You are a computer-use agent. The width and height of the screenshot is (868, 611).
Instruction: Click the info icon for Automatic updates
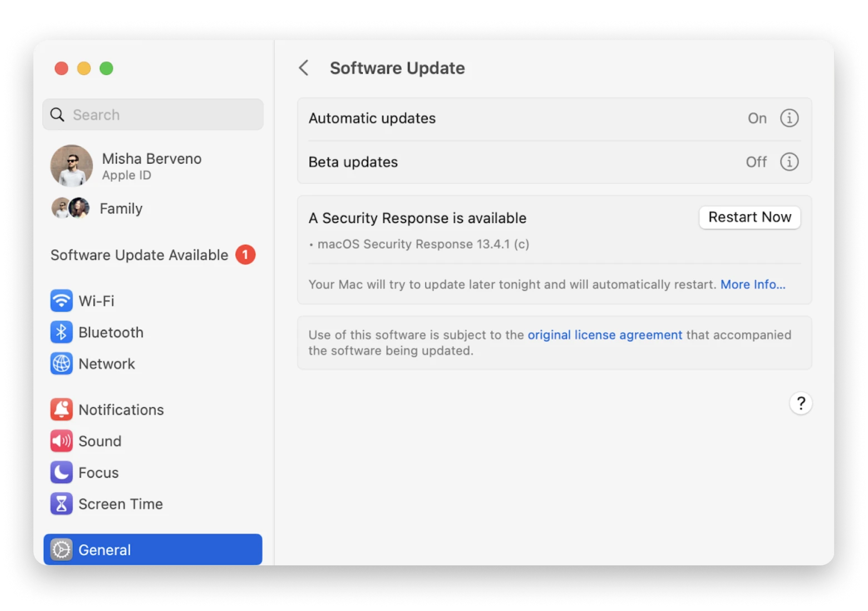pyautogui.click(x=789, y=118)
